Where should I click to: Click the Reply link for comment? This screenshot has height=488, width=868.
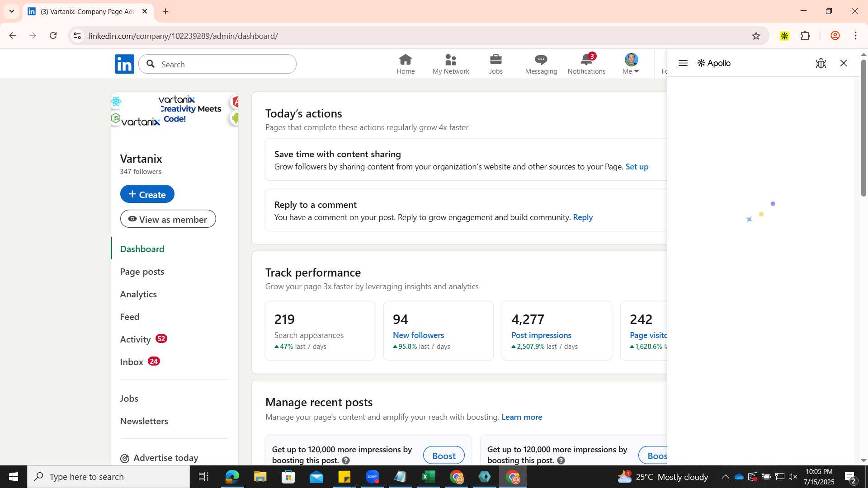tap(583, 217)
